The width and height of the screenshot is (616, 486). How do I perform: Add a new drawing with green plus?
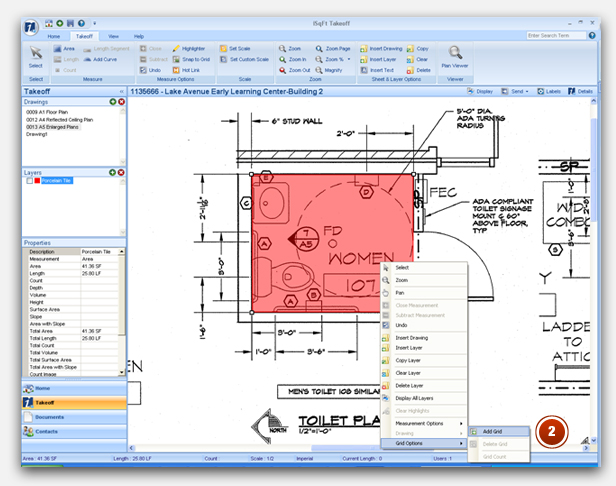pos(113,102)
